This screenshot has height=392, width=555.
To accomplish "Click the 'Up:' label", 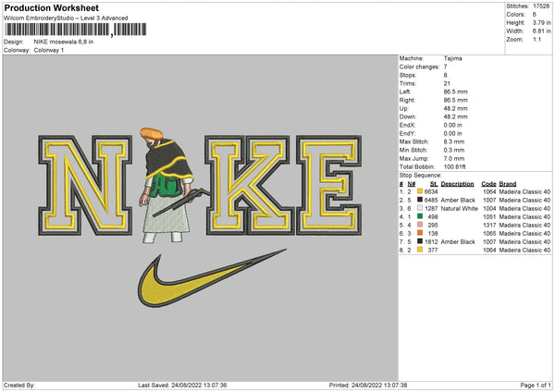I will [404, 108].
